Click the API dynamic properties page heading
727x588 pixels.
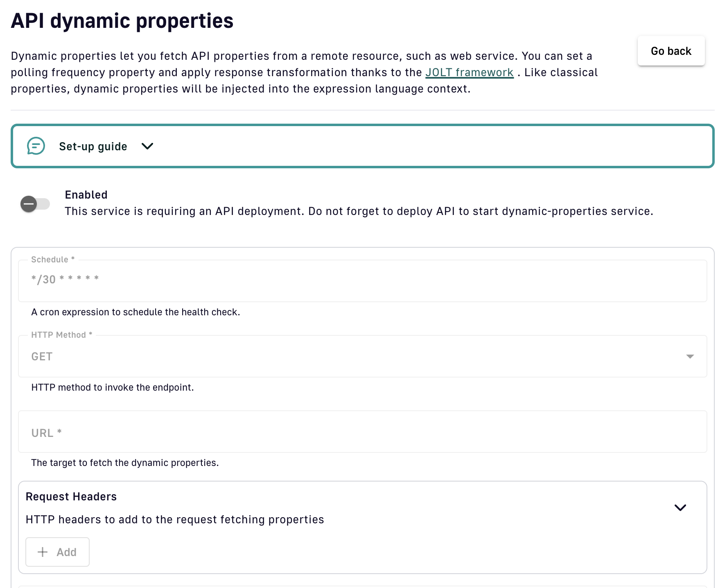tap(122, 21)
